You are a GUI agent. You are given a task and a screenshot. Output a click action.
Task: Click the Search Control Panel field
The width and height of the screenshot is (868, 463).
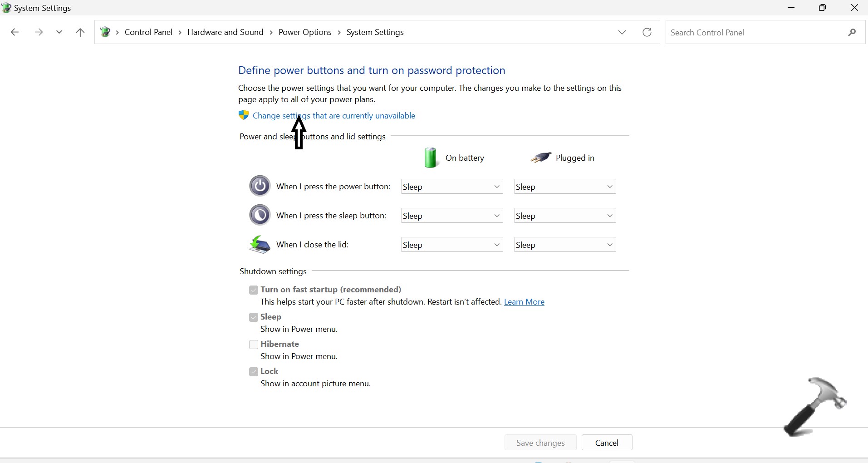coord(753,33)
